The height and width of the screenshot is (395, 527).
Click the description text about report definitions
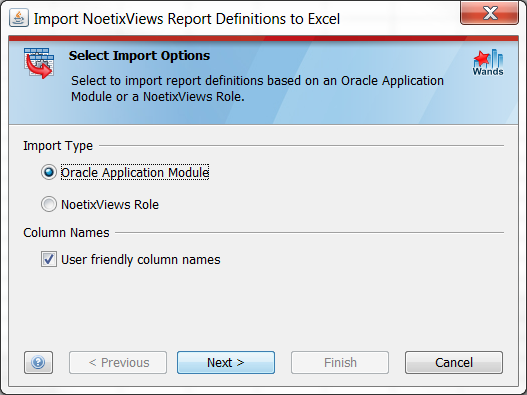[257, 88]
